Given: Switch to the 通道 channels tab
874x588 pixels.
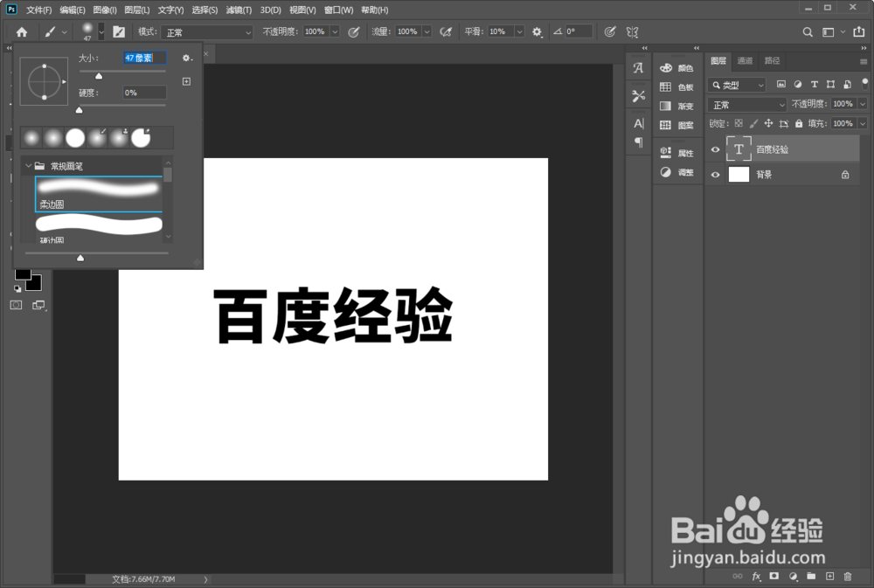Looking at the screenshot, I should pos(745,61).
